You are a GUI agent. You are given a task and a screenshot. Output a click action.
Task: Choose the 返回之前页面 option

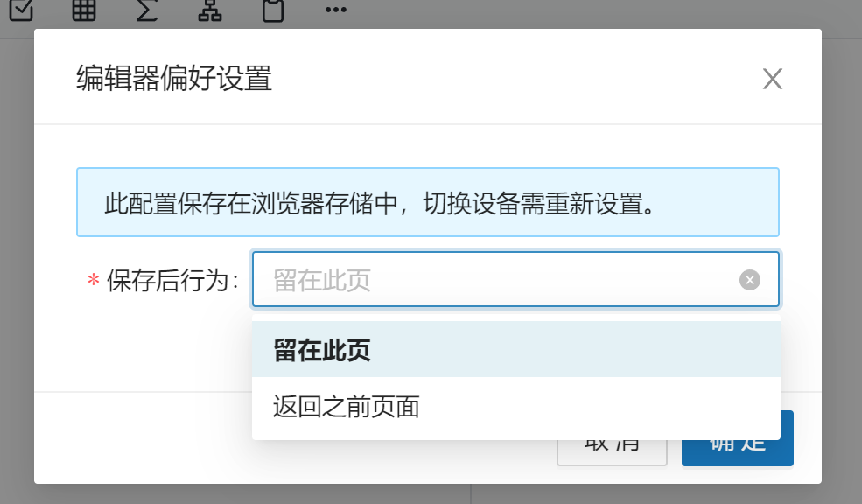click(x=515, y=407)
